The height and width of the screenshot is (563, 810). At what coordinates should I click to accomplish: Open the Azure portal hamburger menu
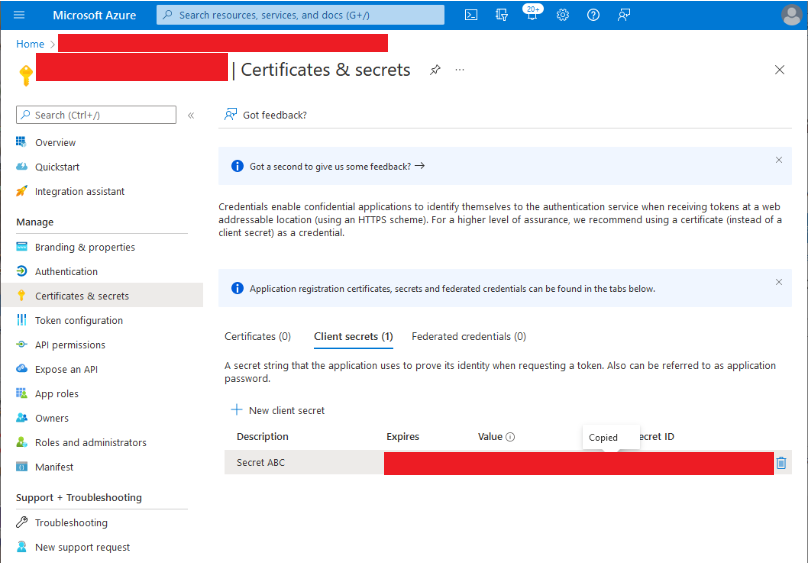point(19,15)
